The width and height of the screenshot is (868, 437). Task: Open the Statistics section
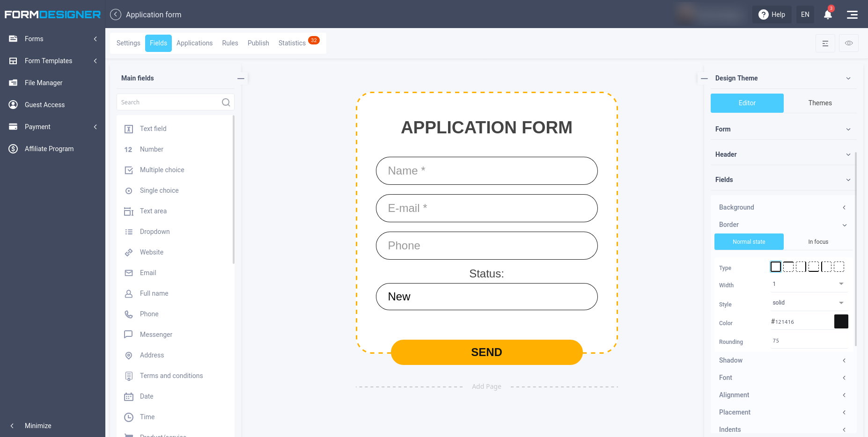pyautogui.click(x=291, y=43)
